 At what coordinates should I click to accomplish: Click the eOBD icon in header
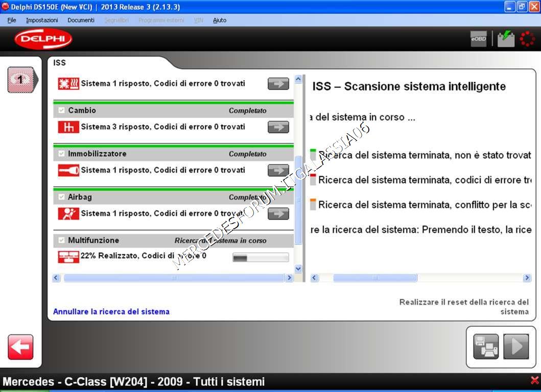point(479,39)
